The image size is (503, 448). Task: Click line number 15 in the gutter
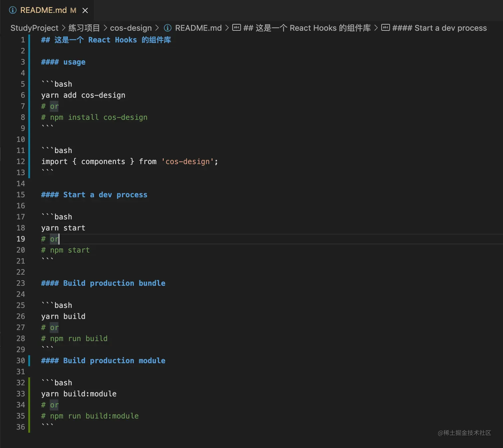(x=21, y=195)
